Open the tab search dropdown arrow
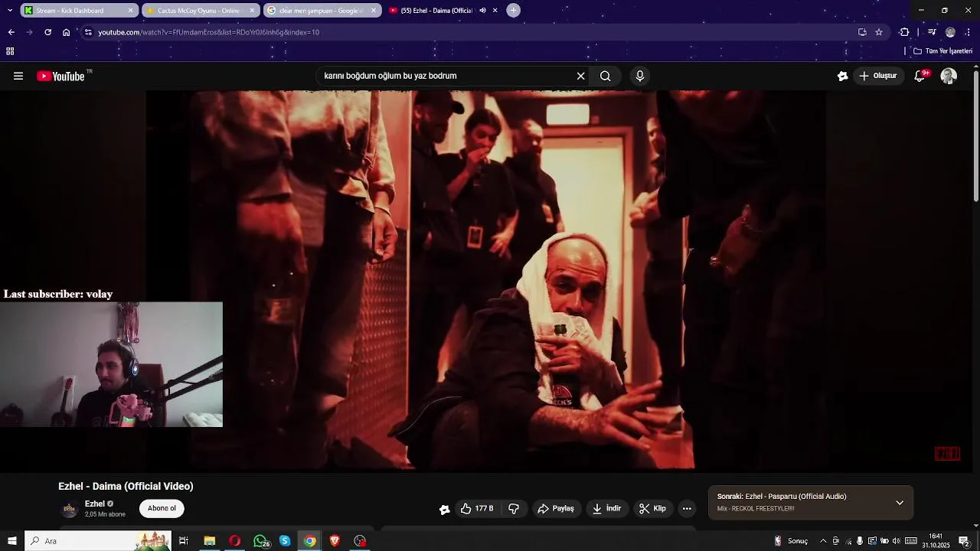 (9, 11)
